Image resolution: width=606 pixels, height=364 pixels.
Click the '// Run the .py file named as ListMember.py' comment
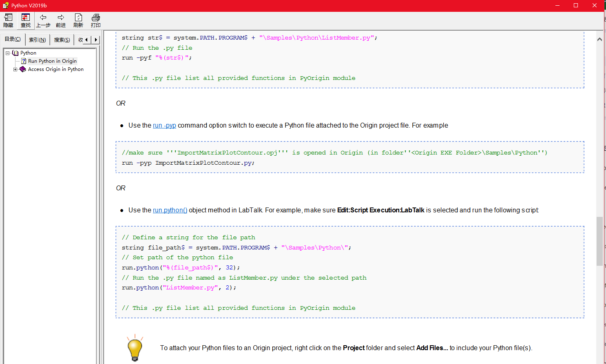tap(244, 278)
